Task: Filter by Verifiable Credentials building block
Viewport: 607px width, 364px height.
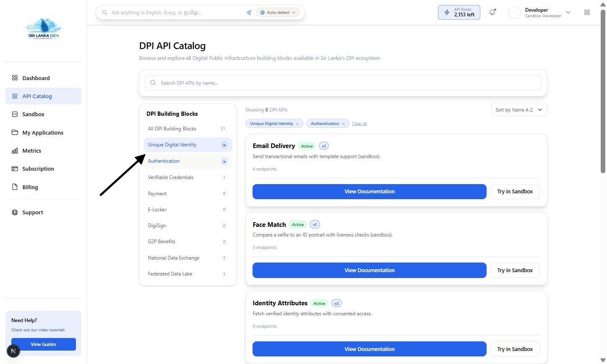Action: (188, 177)
